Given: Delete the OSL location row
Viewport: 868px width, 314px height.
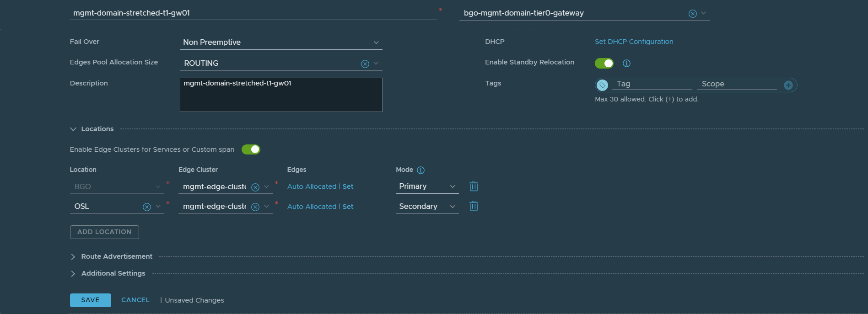Looking at the screenshot, I should pyautogui.click(x=474, y=207).
